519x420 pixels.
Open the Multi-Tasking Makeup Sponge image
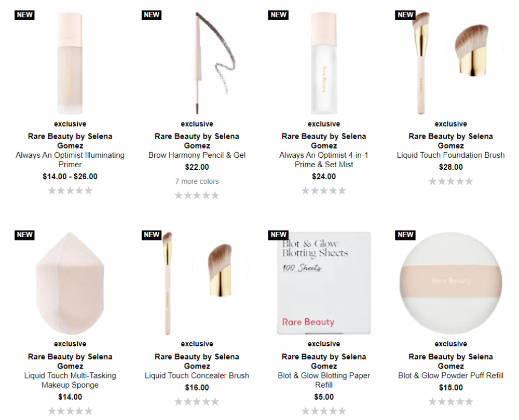(x=70, y=283)
